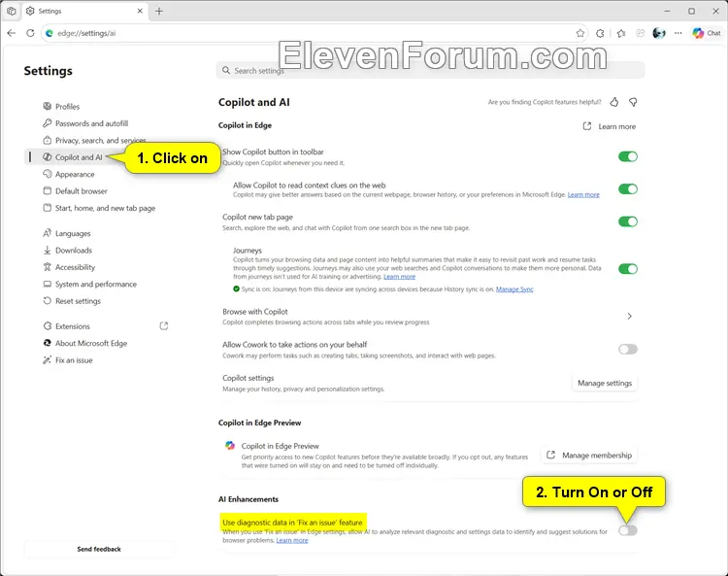728x576 pixels.
Task: Click the browser back arrow
Action: (12, 33)
